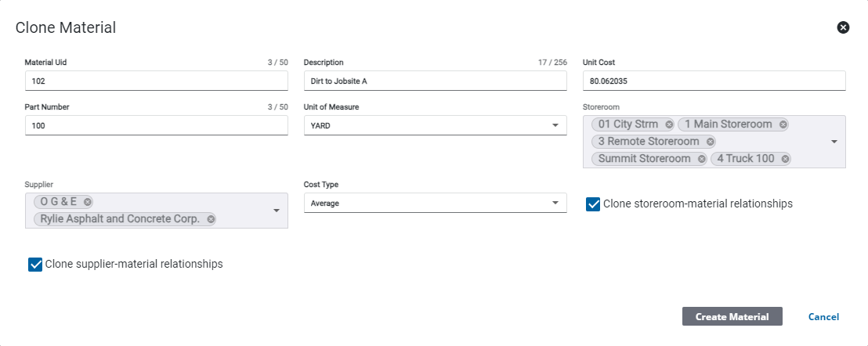
Task: Click the Unit Cost input field
Action: (x=714, y=81)
